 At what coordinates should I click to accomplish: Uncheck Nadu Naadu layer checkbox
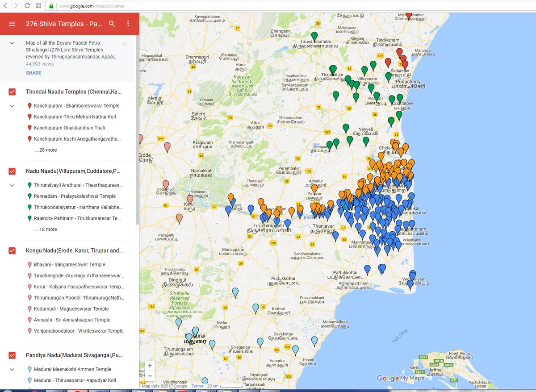[12, 171]
